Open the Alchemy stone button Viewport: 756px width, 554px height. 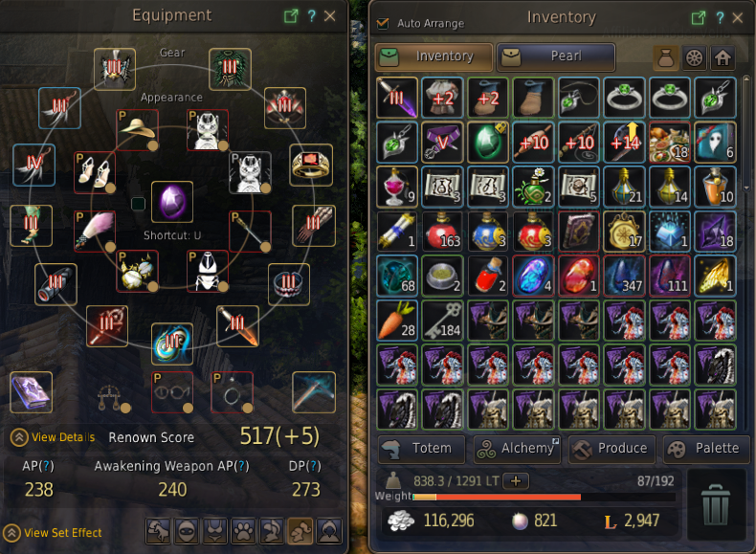coord(517,449)
